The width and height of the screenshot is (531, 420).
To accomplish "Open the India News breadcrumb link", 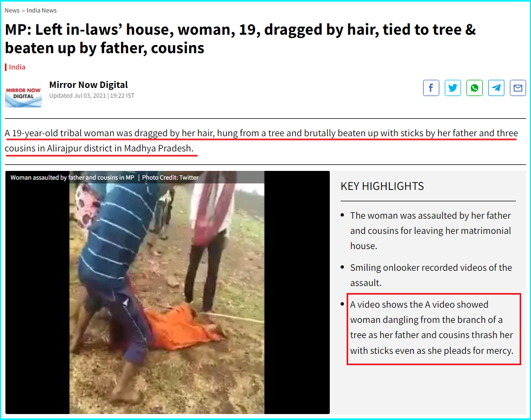I will (42, 10).
